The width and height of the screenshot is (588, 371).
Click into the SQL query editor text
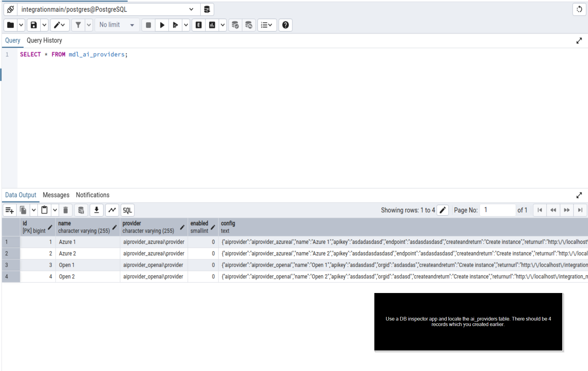click(73, 54)
